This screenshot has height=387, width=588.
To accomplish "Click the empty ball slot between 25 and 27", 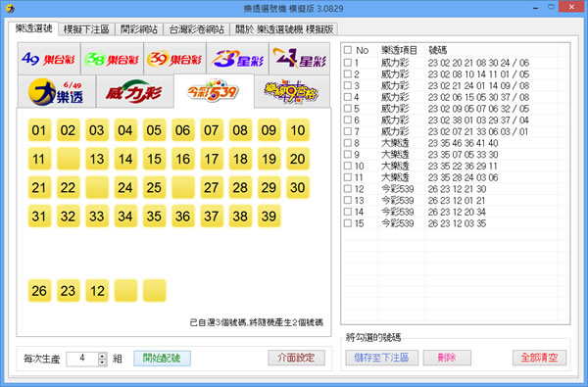I will pyautogui.click(x=183, y=187).
